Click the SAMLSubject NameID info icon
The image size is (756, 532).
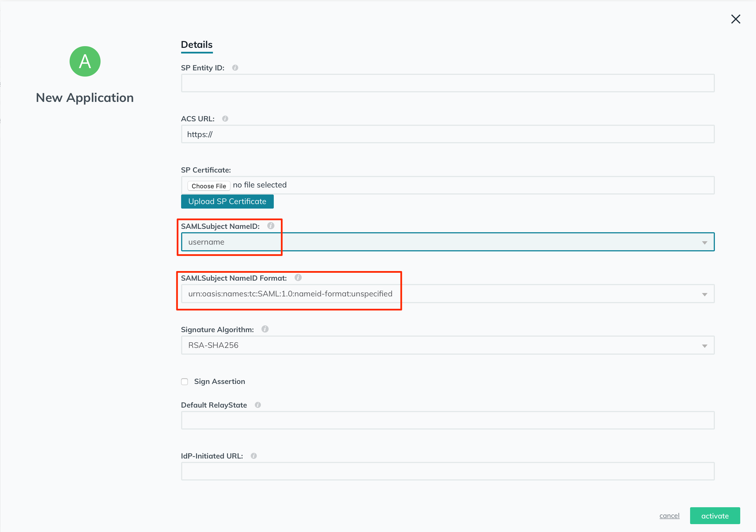click(271, 226)
